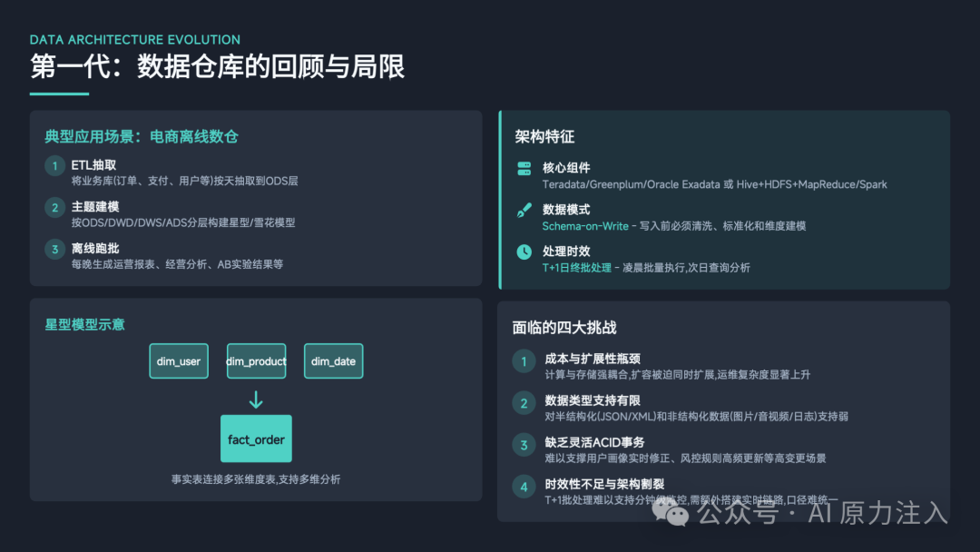Click the line starting with 计算与存储强耦合
This screenshot has width=980, height=552.
678,374
